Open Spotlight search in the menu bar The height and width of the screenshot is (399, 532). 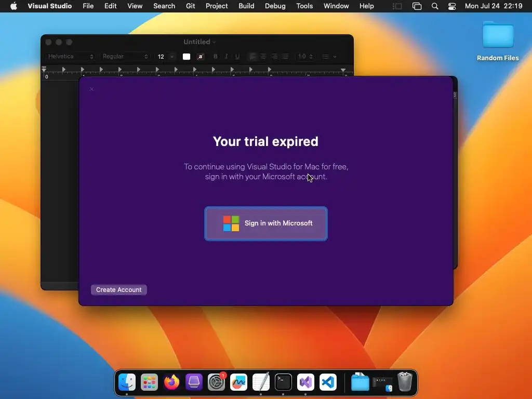pyautogui.click(x=435, y=6)
